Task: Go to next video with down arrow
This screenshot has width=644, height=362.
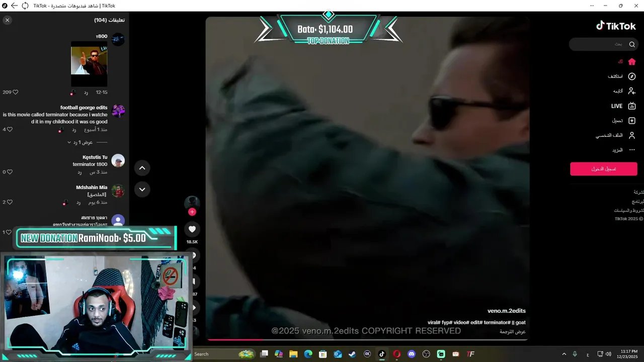Action: 142,189
